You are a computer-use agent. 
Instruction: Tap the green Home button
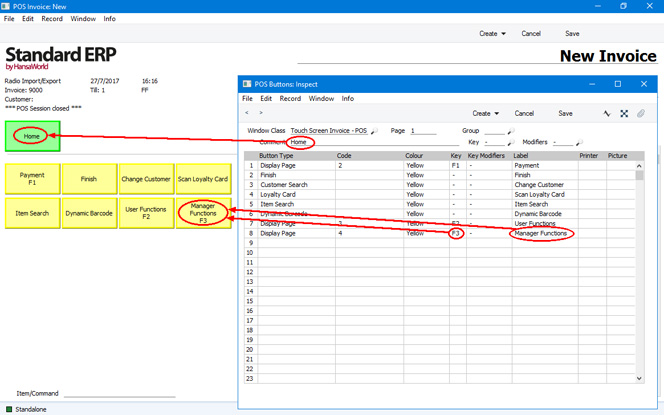(x=33, y=136)
